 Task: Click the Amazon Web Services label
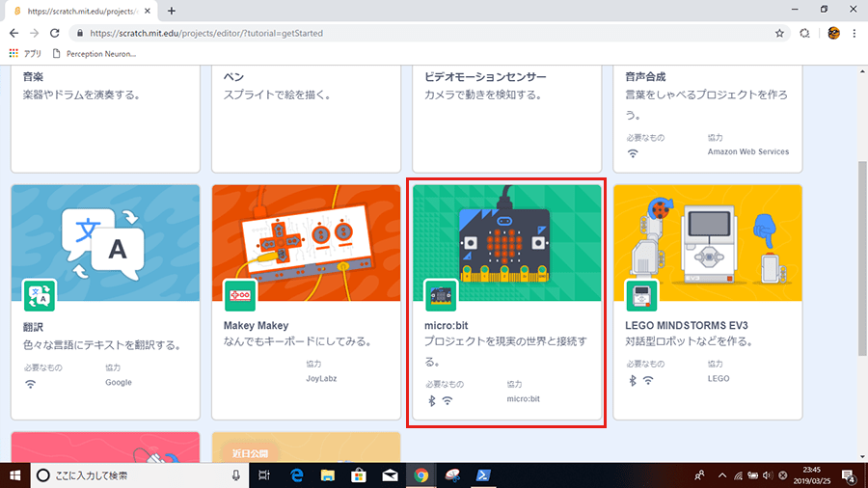[747, 151]
